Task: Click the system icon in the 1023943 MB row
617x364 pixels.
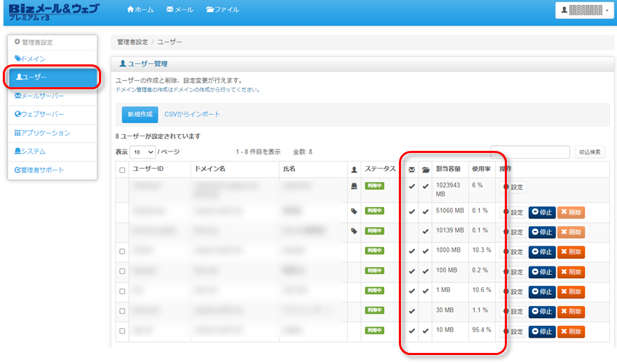Action: [355, 186]
